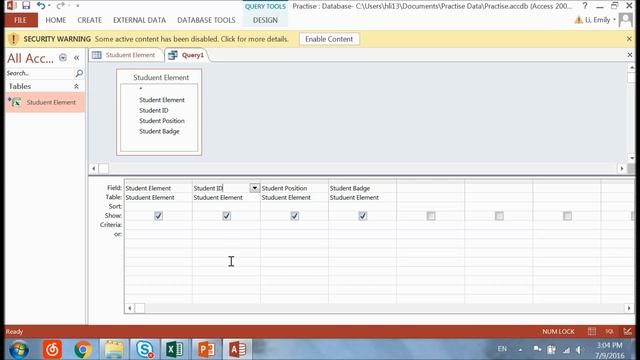The image size is (640, 360).
Task: Select Student Badge in the field list
Action: tap(159, 131)
